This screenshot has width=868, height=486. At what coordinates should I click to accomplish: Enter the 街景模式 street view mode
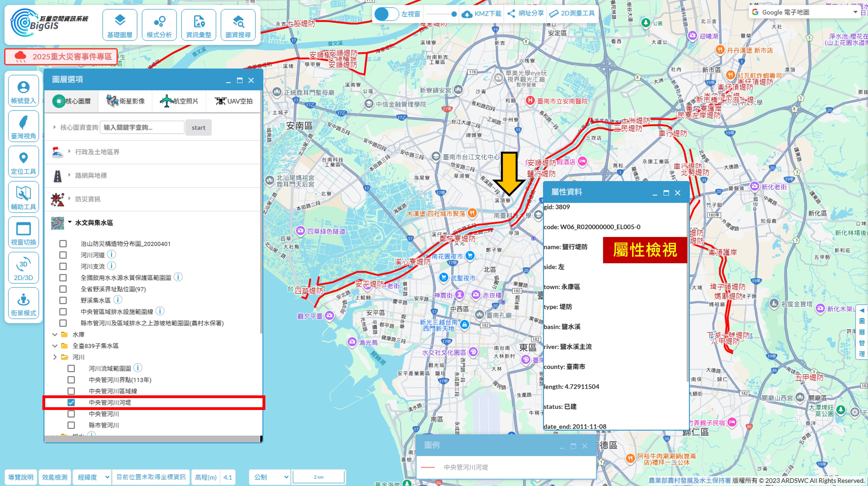click(x=23, y=304)
